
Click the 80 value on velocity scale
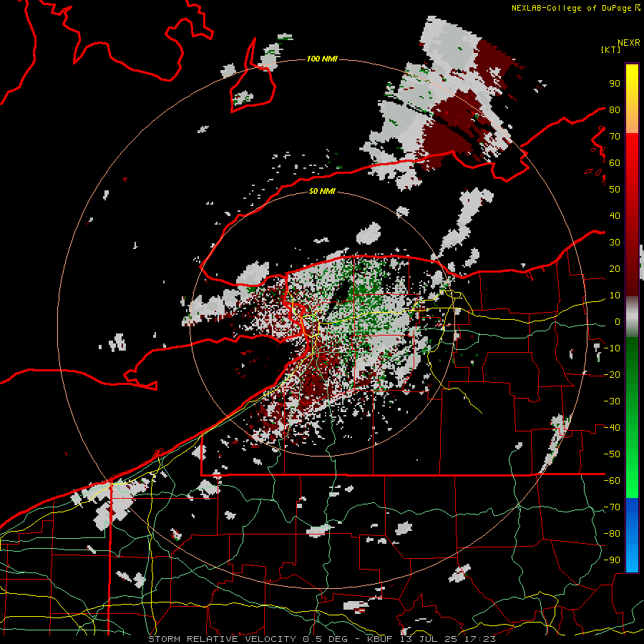[615, 109]
